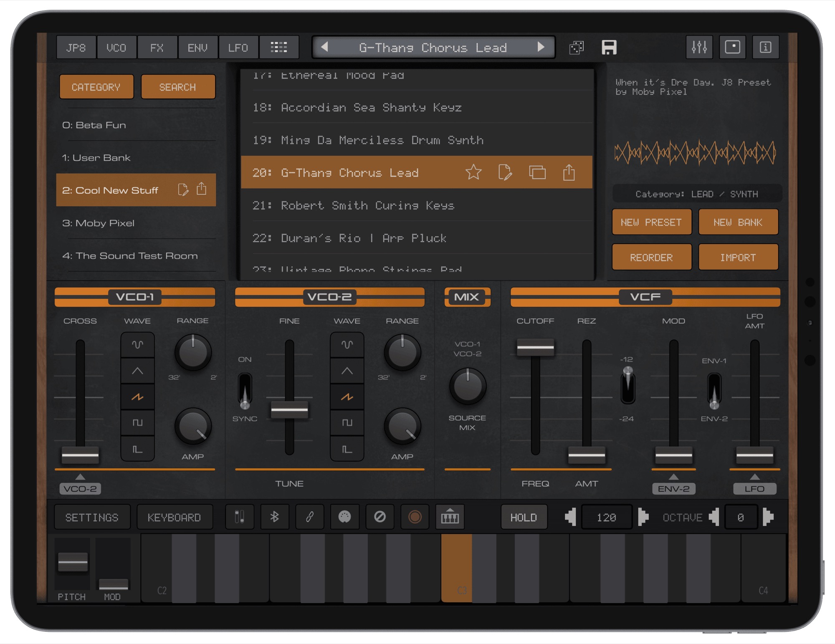Image resolution: width=835 pixels, height=644 pixels.
Task: Select the square wave for VCO-2
Action: 347,423
